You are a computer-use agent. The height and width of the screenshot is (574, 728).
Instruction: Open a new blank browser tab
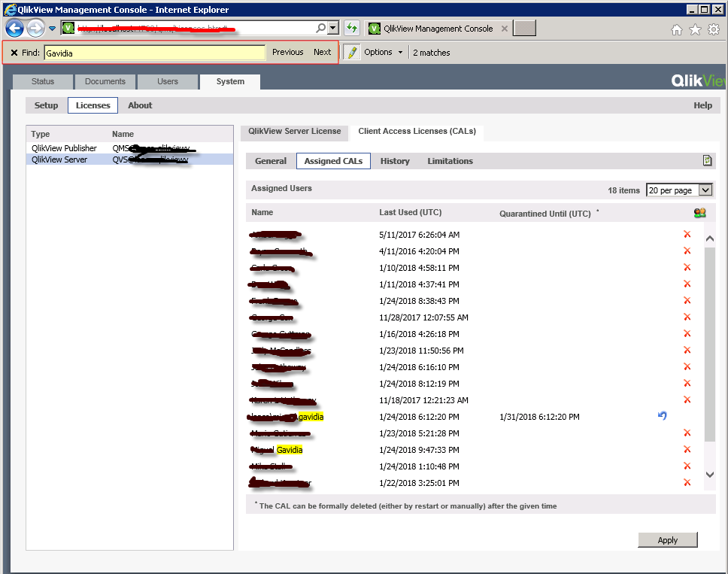click(525, 29)
